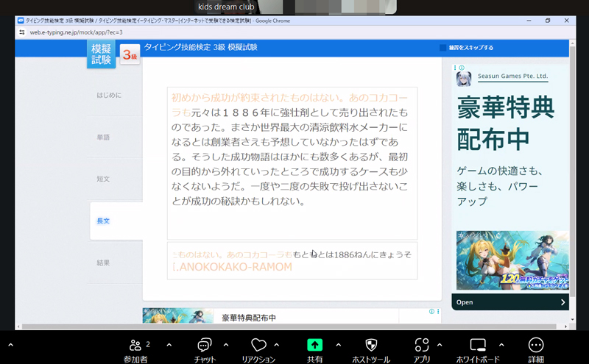
Task: Select the 短文 step in sidebar
Action: point(103,179)
